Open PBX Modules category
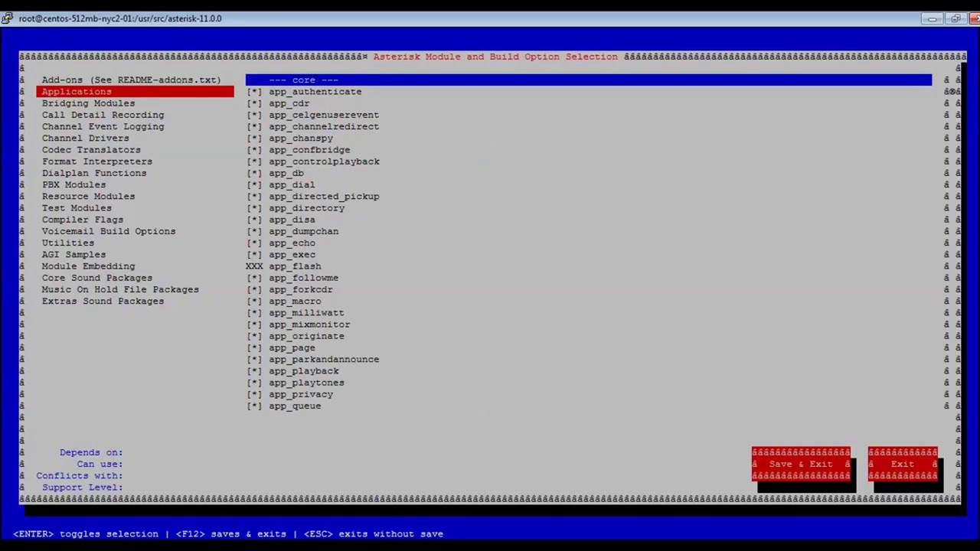This screenshot has height=551, width=980. (73, 184)
